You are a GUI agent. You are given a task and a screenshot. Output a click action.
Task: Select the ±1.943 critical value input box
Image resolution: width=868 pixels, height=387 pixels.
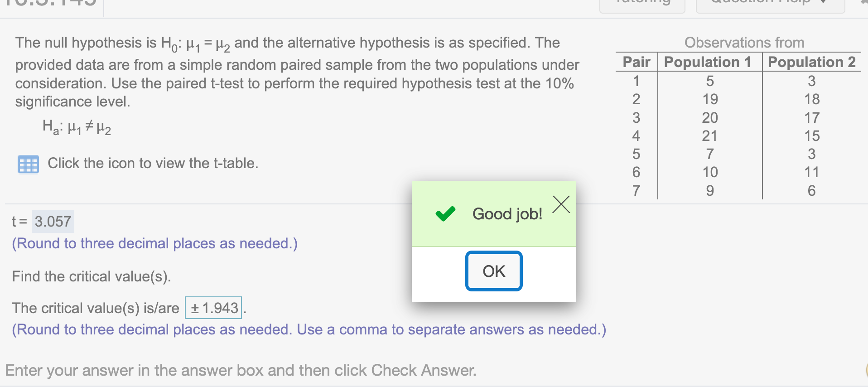213,308
